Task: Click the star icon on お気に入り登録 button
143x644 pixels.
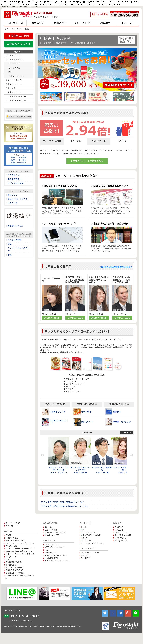Action: click(x=8, y=116)
